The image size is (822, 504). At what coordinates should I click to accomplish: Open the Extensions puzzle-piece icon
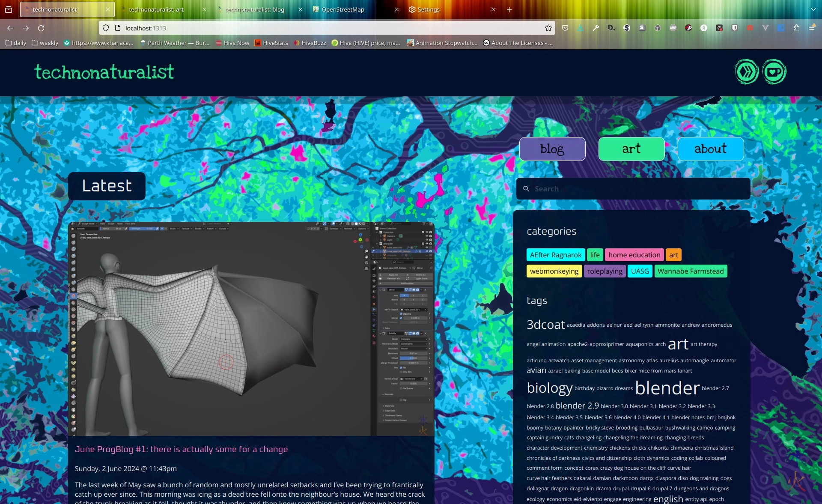click(796, 28)
